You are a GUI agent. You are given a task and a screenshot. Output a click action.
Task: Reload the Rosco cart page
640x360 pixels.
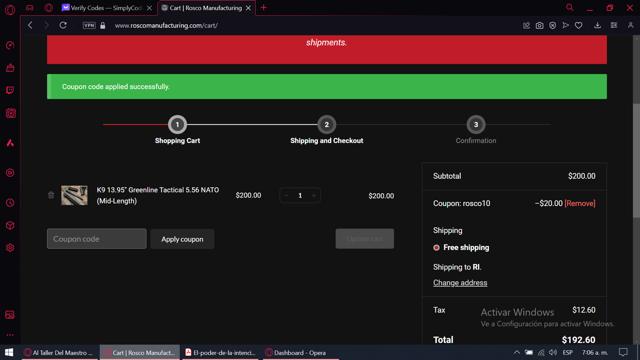point(63,25)
